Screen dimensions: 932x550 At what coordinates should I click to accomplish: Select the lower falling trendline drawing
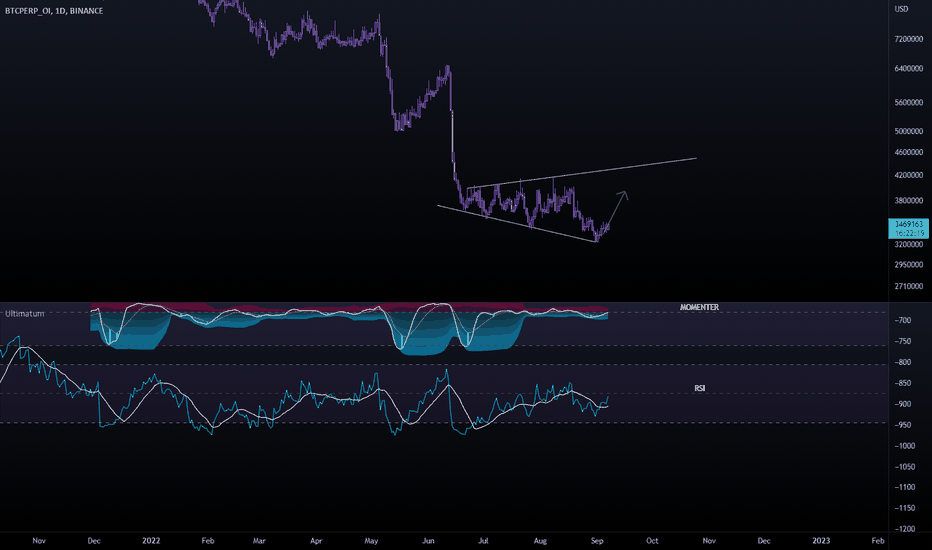(517, 224)
